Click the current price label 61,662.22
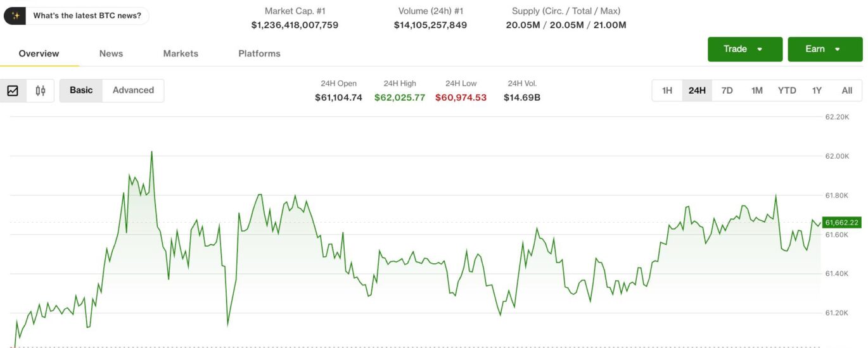The width and height of the screenshot is (868, 348). (x=841, y=222)
